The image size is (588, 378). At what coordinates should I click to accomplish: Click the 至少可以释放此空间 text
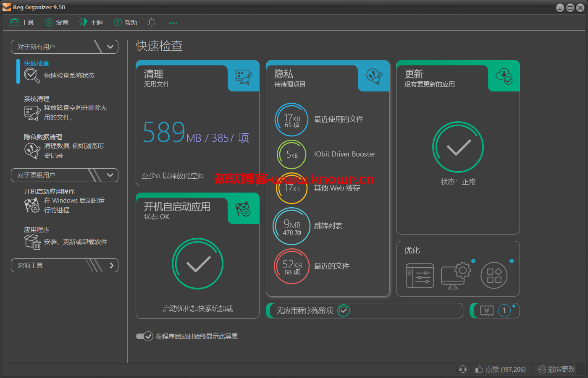pyautogui.click(x=173, y=176)
